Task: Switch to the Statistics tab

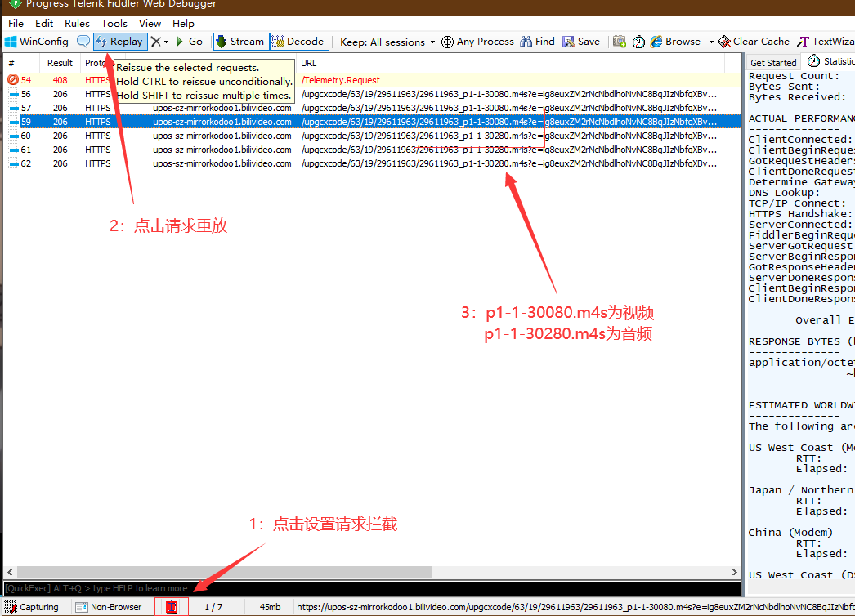Action: [831, 61]
